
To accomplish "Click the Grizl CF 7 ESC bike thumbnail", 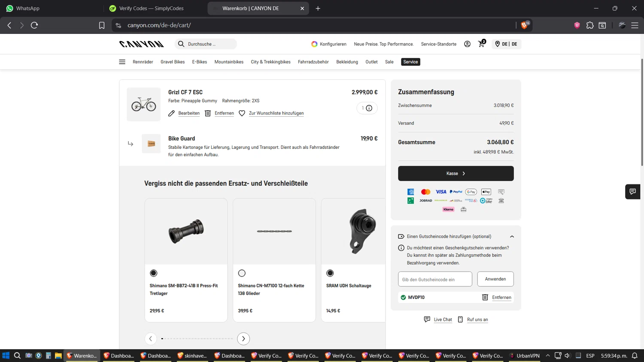I will tap(144, 104).
